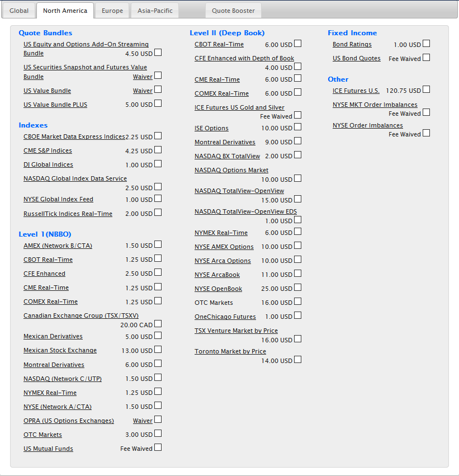Enable CBOE Market Data Express Indices checkbox
This screenshot has height=476, width=459.
[x=158, y=136]
